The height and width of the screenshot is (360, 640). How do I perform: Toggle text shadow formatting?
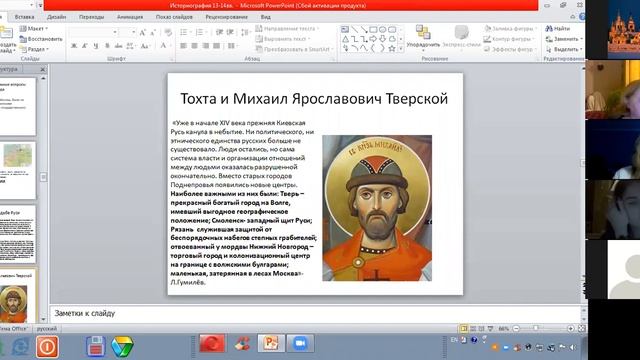click(x=107, y=46)
